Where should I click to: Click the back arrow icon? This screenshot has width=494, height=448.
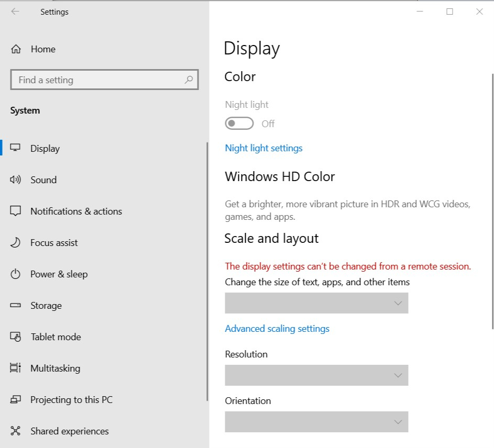tap(15, 12)
